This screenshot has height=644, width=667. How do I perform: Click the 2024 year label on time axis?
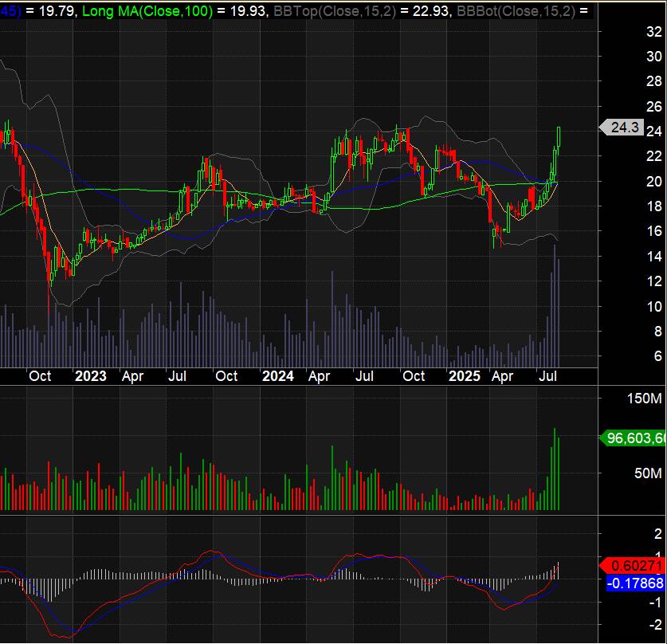[x=278, y=375]
